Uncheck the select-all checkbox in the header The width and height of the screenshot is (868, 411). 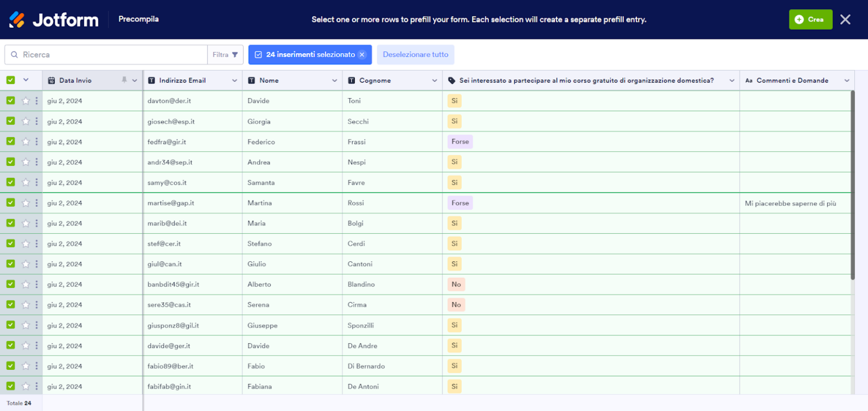[10, 80]
